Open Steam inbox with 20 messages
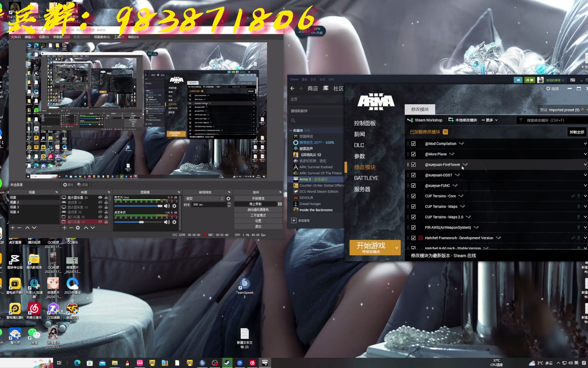 click(529, 80)
